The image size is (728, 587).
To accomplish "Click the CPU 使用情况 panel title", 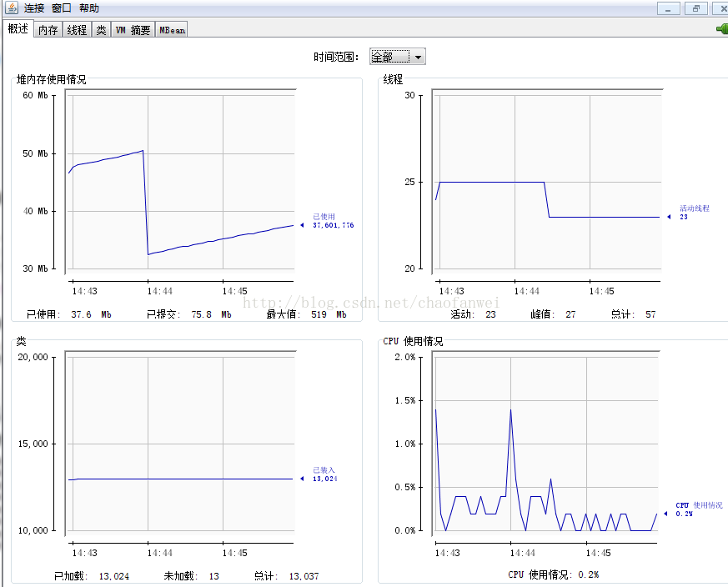I will click(414, 341).
